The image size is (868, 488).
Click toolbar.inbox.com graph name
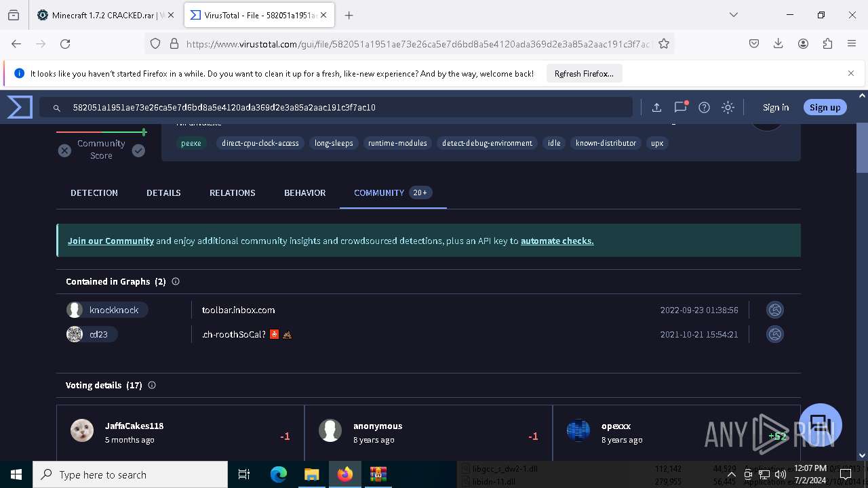click(238, 310)
